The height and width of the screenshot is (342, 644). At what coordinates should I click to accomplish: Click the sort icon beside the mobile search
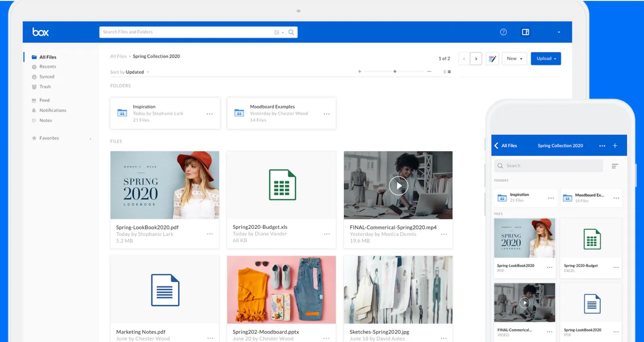click(614, 166)
